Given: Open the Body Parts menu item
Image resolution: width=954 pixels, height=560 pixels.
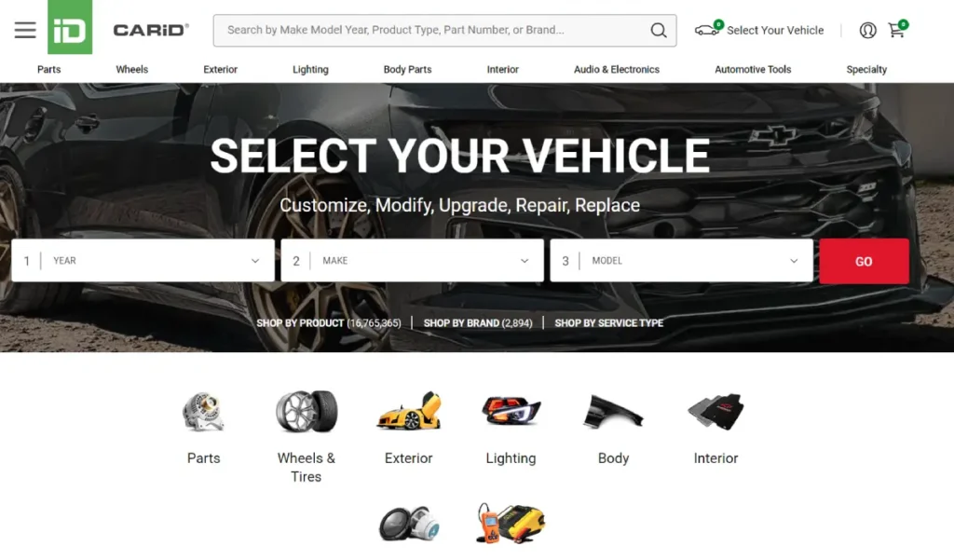Looking at the screenshot, I should tap(407, 69).
